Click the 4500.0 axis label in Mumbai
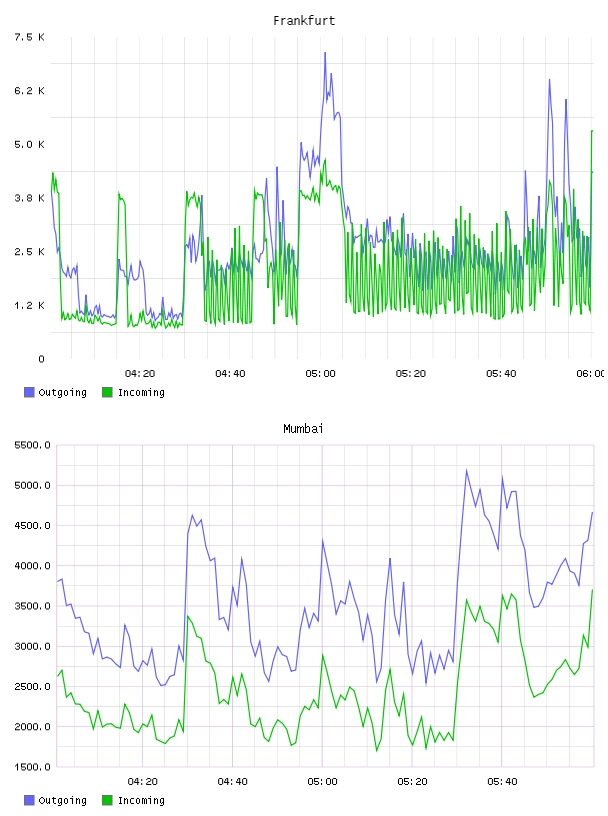Viewport: 608px width, 816px height. [x=32, y=526]
